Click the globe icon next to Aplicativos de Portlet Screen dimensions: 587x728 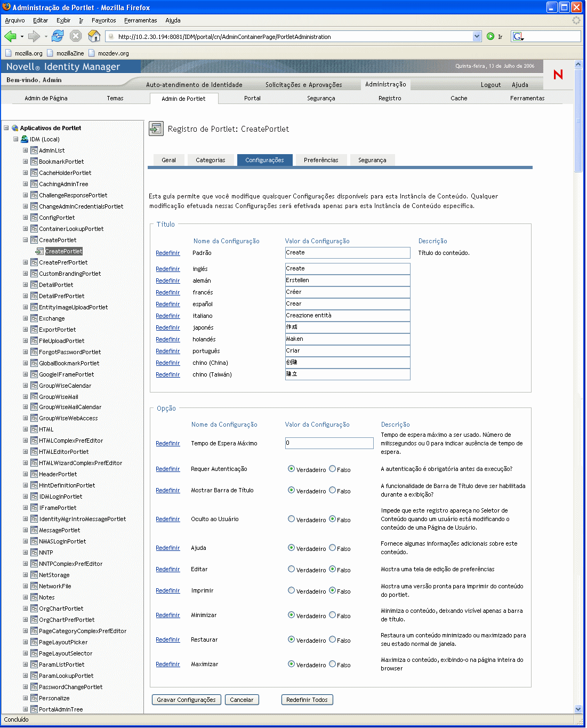click(15, 128)
